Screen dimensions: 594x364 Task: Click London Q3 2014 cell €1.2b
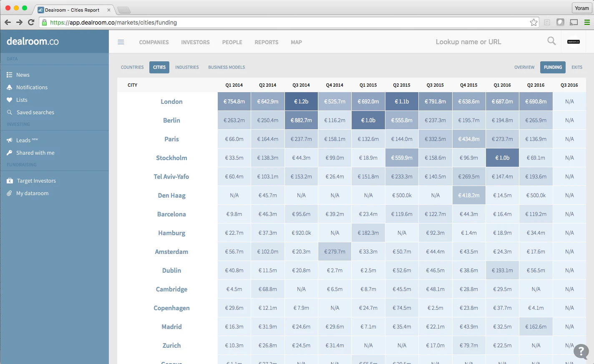tap(301, 102)
